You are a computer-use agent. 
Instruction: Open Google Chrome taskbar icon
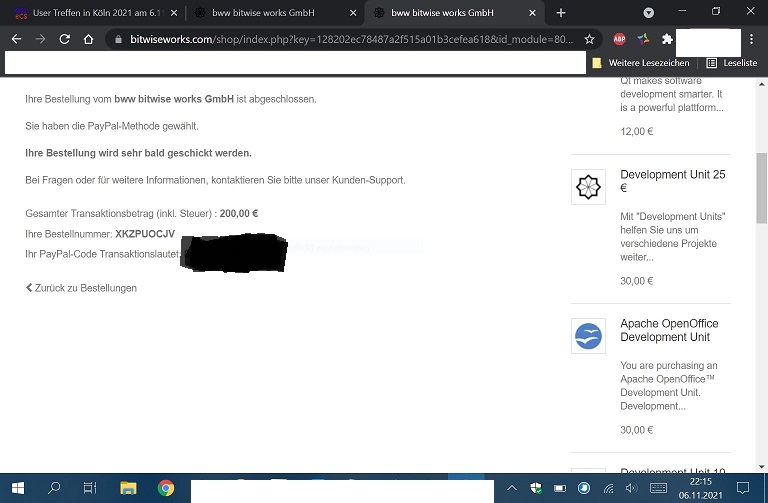click(x=166, y=488)
